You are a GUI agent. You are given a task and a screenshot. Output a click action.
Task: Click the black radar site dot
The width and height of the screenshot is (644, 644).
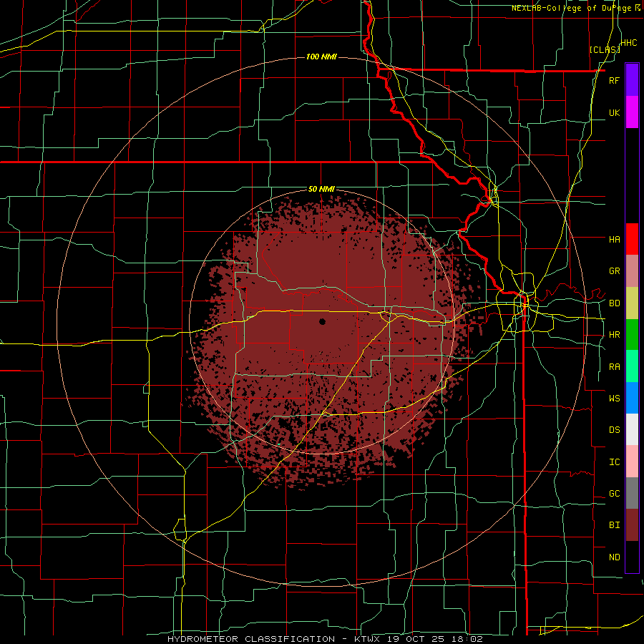click(323, 321)
